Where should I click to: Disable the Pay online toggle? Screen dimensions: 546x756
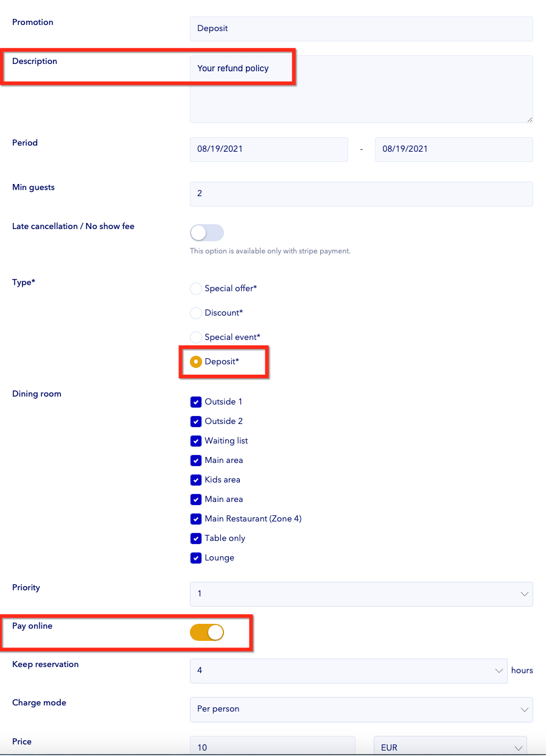point(207,633)
